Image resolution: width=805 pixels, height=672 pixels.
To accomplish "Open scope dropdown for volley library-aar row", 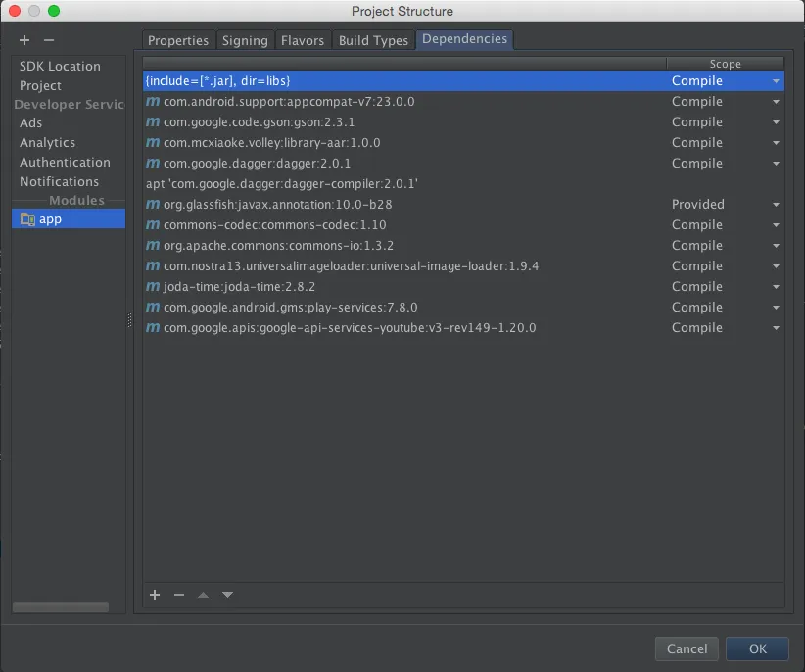I will [x=776, y=143].
